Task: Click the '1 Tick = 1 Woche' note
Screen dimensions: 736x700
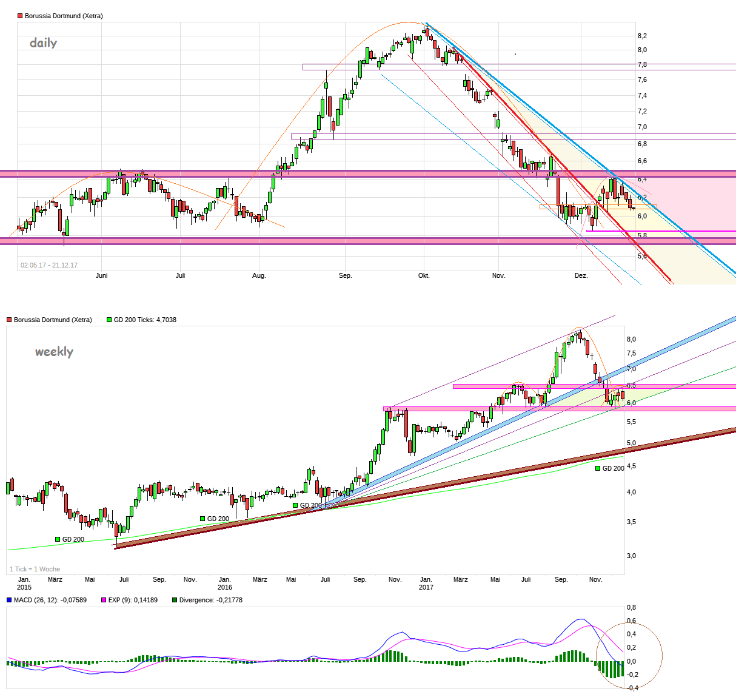Action: (x=35, y=569)
